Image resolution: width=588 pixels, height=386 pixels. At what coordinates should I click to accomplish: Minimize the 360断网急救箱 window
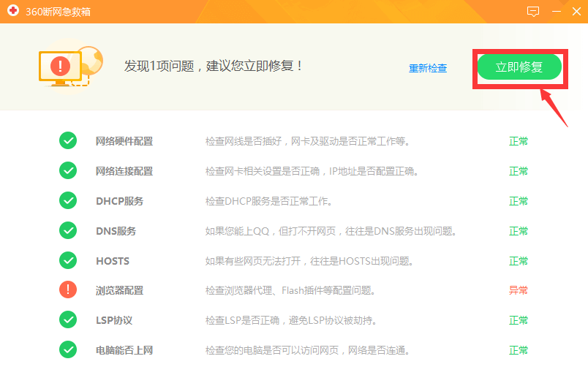557,12
